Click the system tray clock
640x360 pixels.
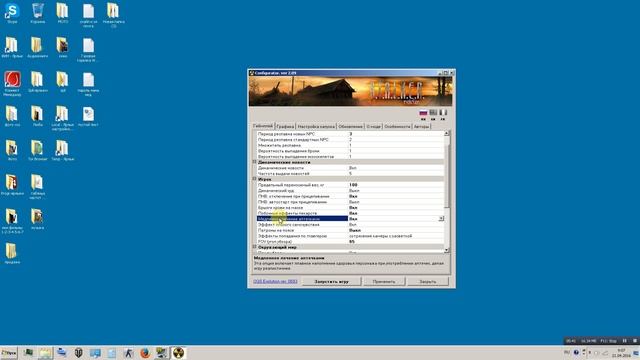coord(621,353)
